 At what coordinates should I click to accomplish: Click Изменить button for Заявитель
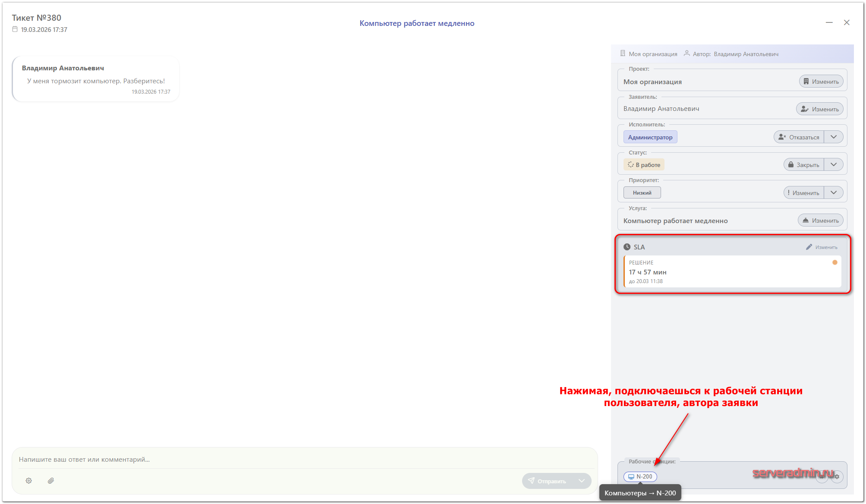(819, 109)
